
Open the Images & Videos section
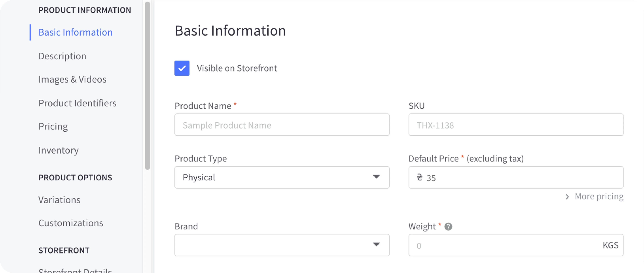coord(72,79)
